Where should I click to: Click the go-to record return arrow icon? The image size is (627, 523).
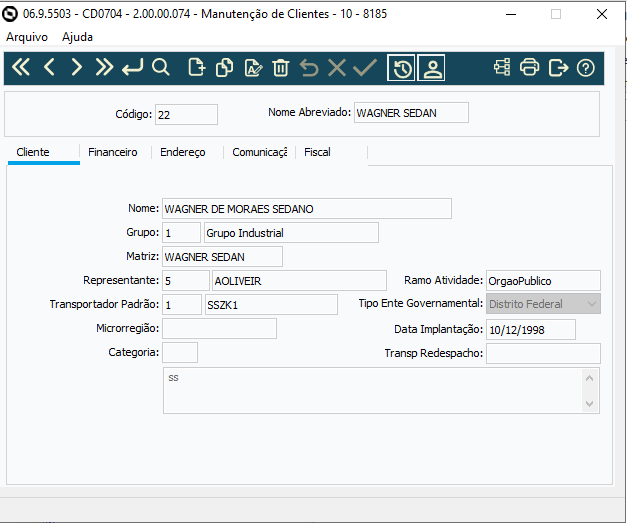tap(132, 67)
